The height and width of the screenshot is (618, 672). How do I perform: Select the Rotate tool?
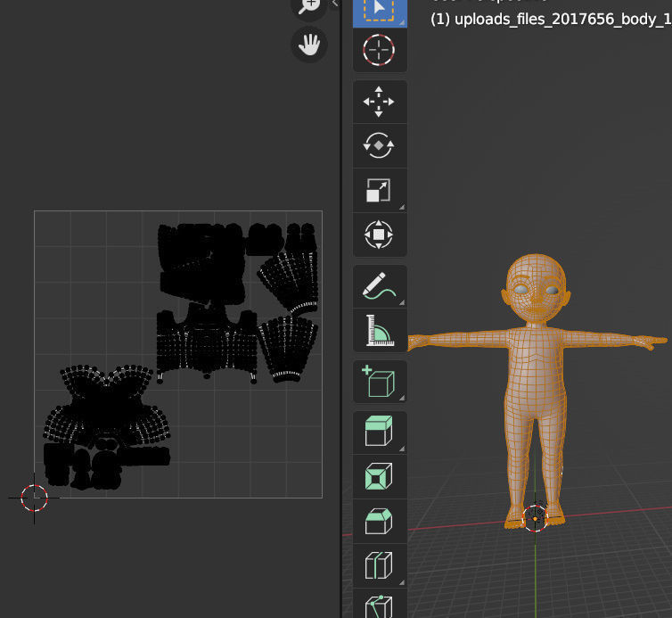[380, 146]
